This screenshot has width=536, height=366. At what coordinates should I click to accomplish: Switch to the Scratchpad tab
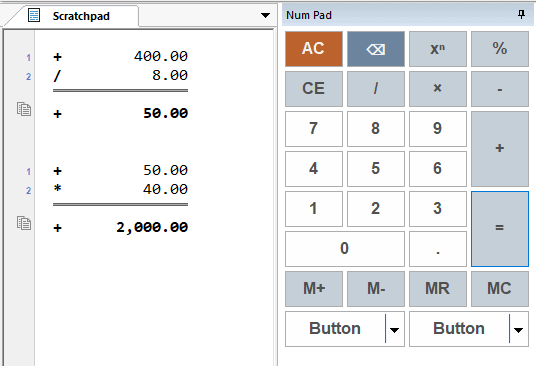(x=81, y=16)
